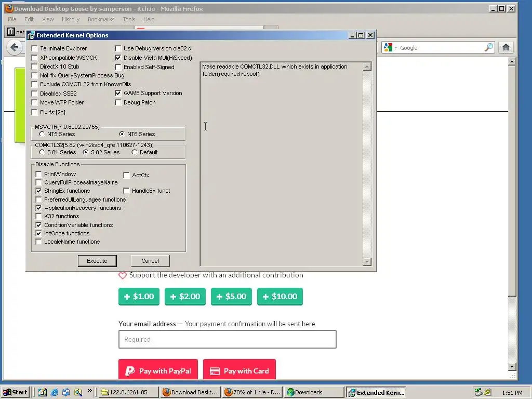The height and width of the screenshot is (399, 532).
Task: Check the DirectX 10 Stub box
Action: coord(35,66)
